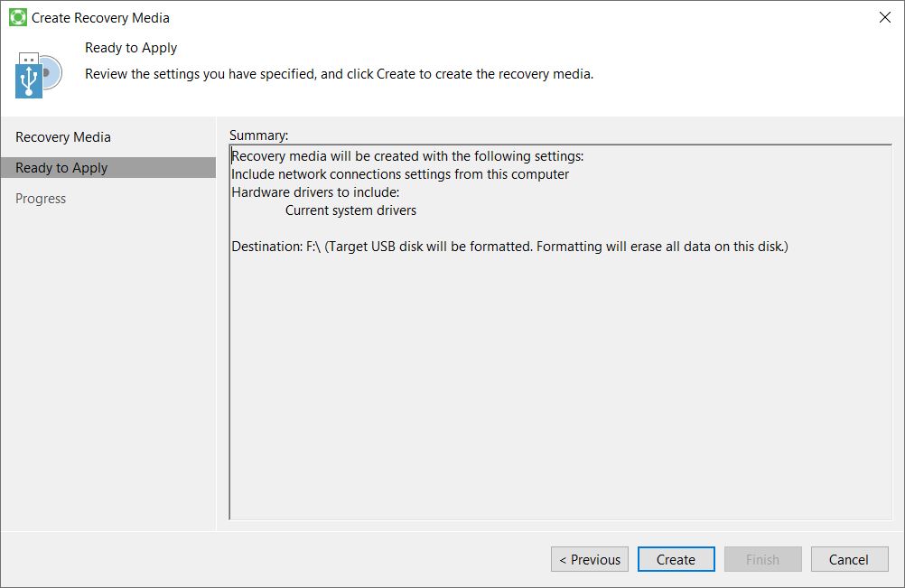Image resolution: width=905 pixels, height=588 pixels.
Task: Click the Review the settings description text
Action: point(339,74)
